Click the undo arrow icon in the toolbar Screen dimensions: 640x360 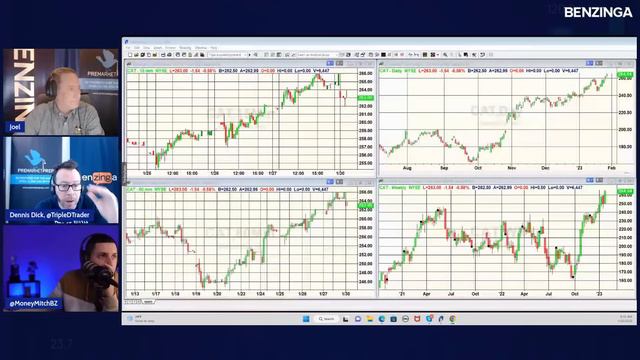tap(482, 55)
